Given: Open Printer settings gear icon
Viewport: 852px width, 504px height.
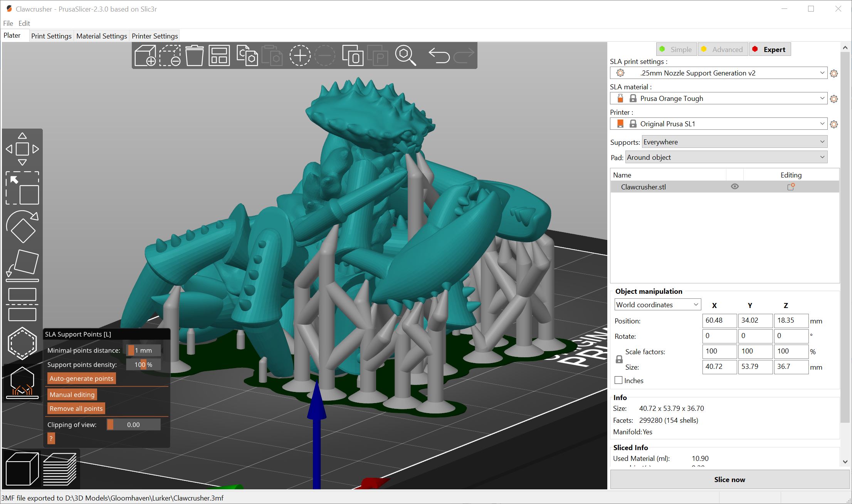Looking at the screenshot, I should [x=834, y=124].
